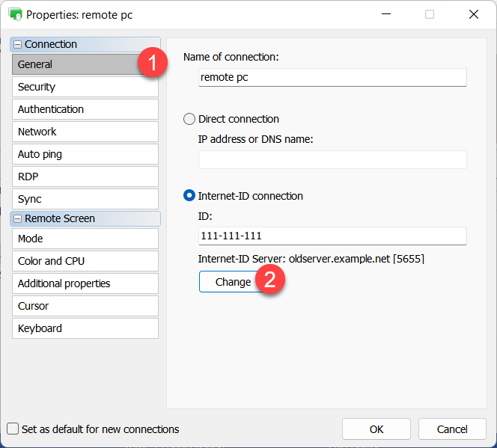
Task: Select the General settings page
Action: (x=75, y=64)
